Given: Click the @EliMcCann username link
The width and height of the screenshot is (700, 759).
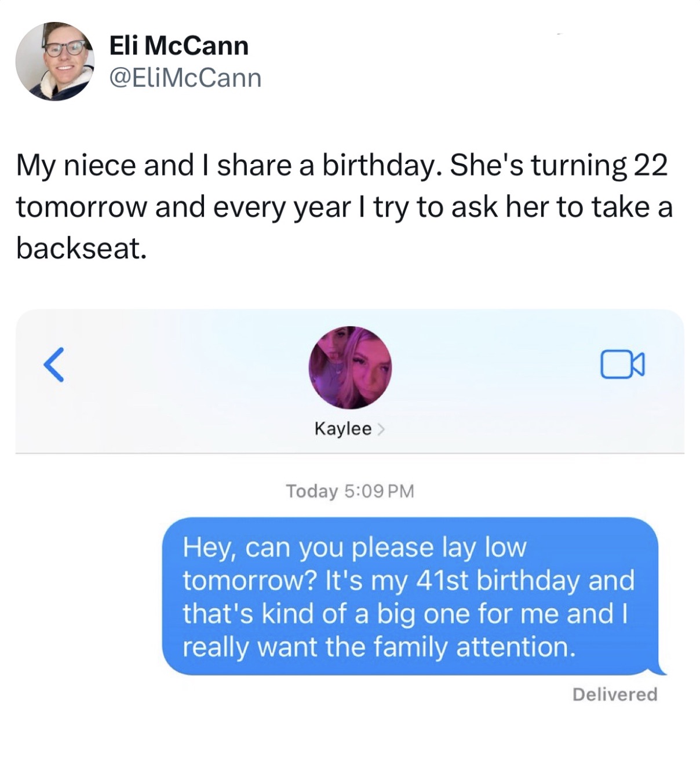Looking at the screenshot, I should (x=184, y=77).
